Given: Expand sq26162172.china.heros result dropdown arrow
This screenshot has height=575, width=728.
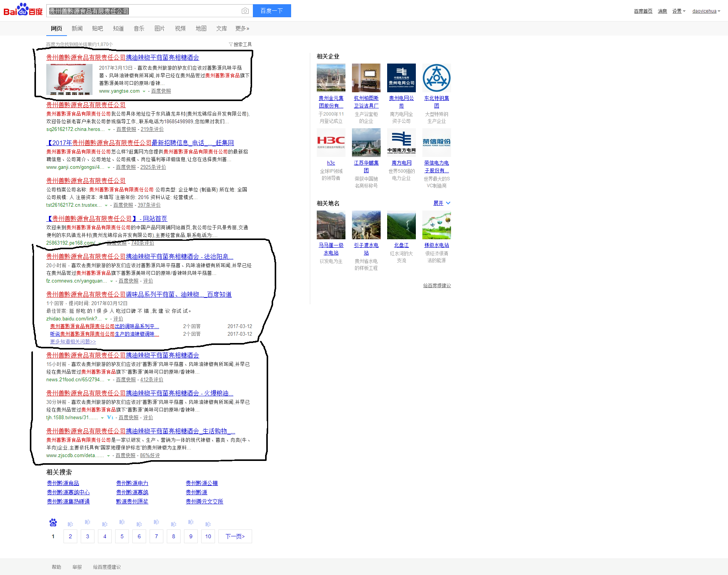Looking at the screenshot, I should (x=109, y=129).
